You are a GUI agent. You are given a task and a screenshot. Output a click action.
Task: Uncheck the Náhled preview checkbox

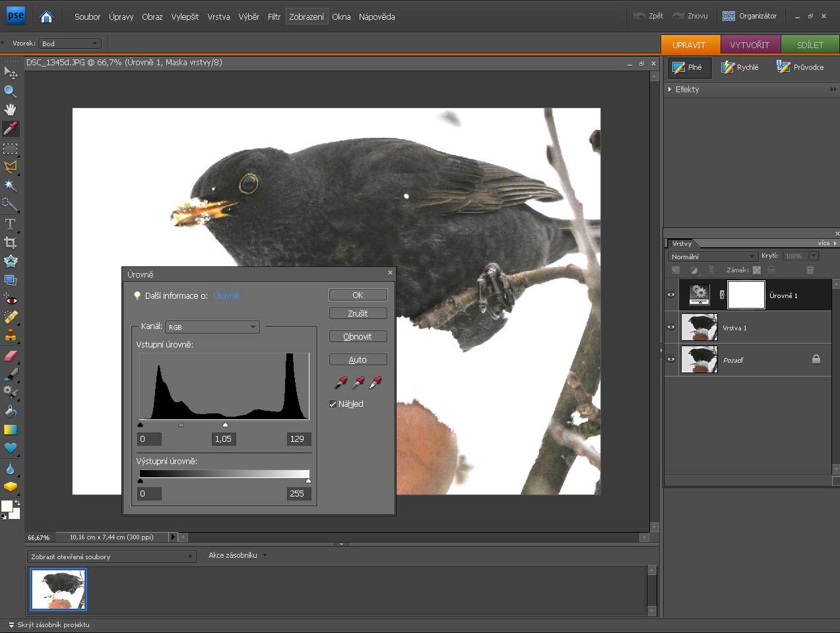[x=333, y=404]
